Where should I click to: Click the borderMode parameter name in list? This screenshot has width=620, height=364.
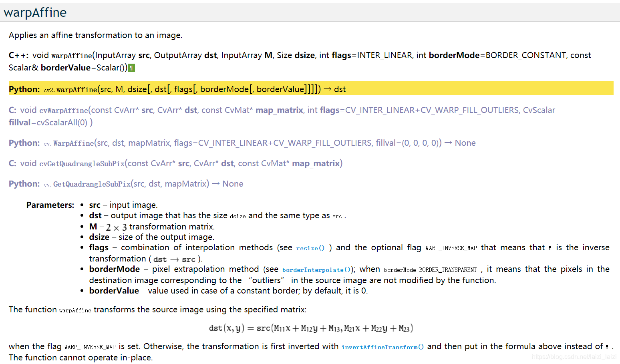[115, 269]
